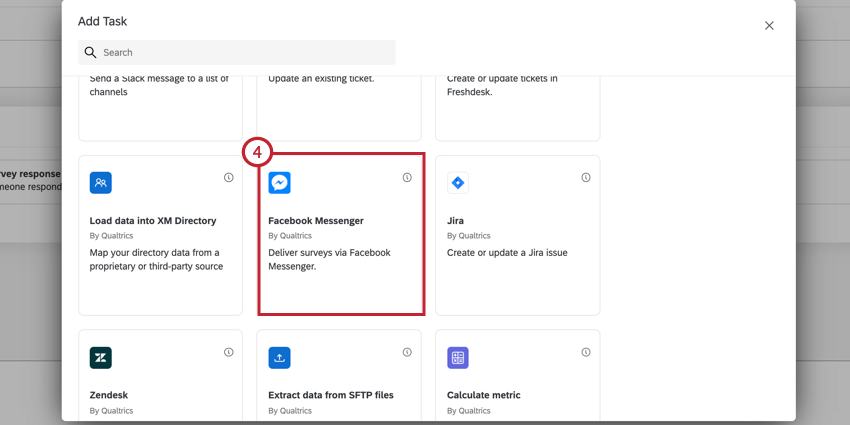Click the Extract data from SFTP upload icon

tap(279, 358)
